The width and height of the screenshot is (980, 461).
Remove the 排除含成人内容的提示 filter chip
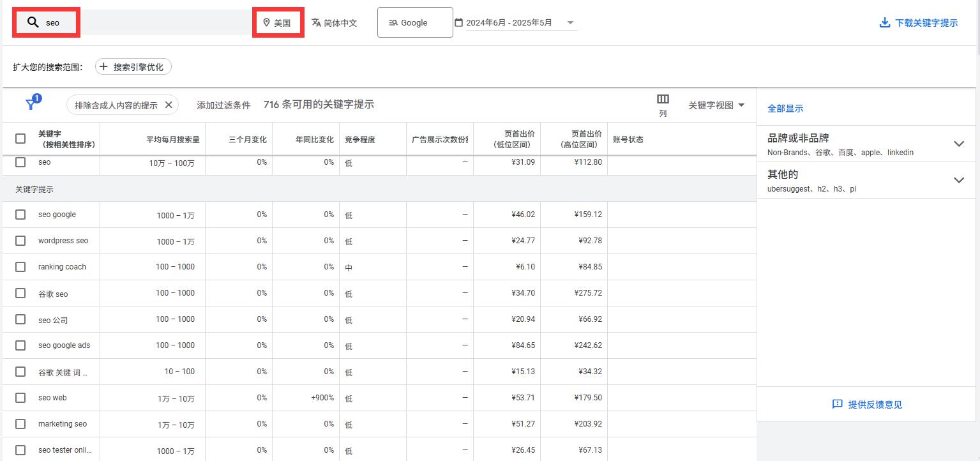click(x=168, y=103)
